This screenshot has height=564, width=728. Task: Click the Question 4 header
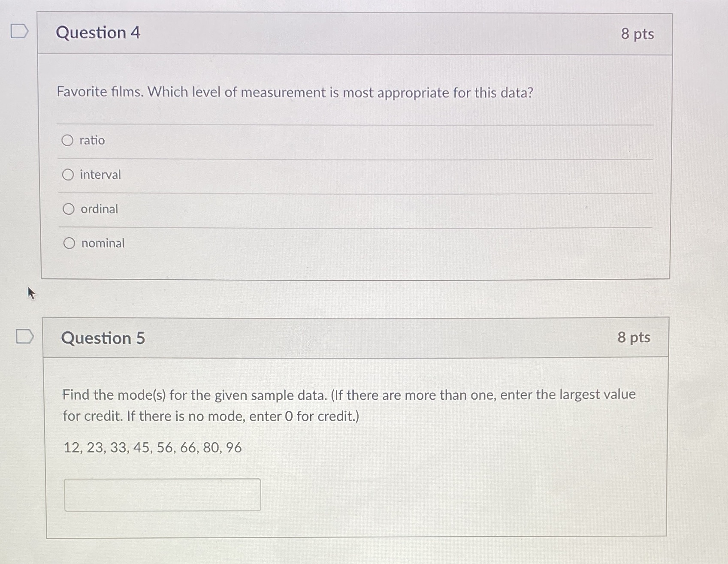click(x=97, y=33)
